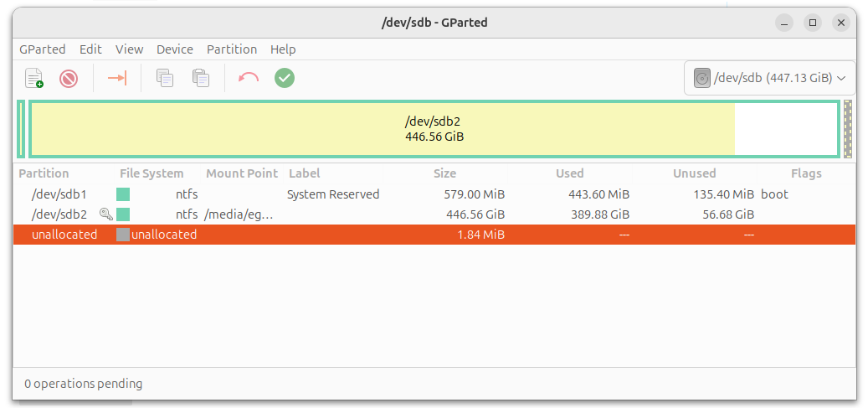Open the Device menu
The width and height of the screenshot is (868, 408).
pos(174,49)
